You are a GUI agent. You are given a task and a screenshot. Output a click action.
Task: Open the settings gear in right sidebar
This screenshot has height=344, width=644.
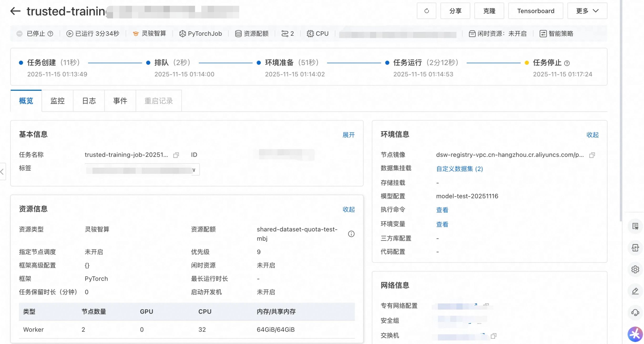(x=635, y=270)
